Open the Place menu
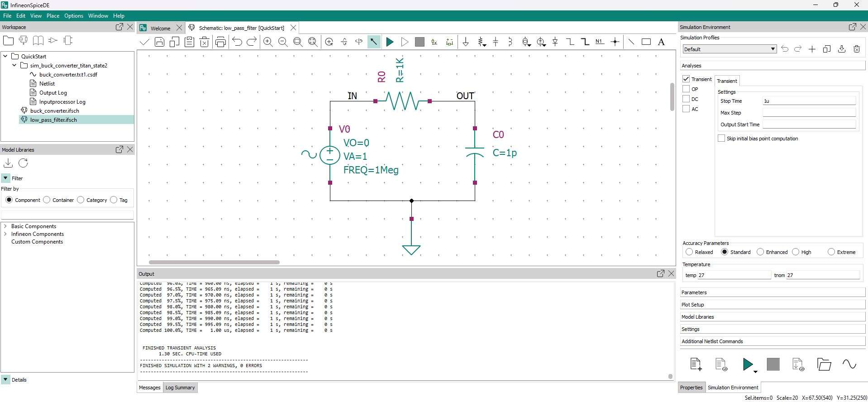The height and width of the screenshot is (402, 868). [53, 16]
